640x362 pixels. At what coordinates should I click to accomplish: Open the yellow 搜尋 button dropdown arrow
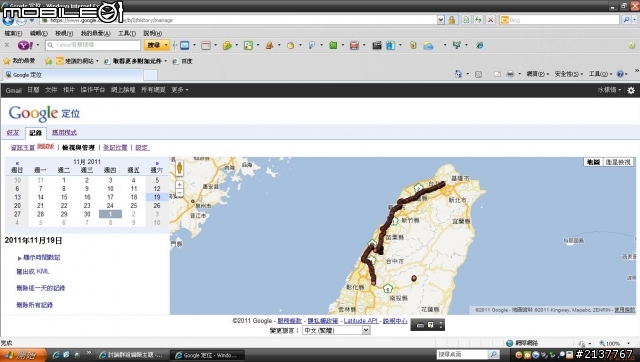coord(166,45)
